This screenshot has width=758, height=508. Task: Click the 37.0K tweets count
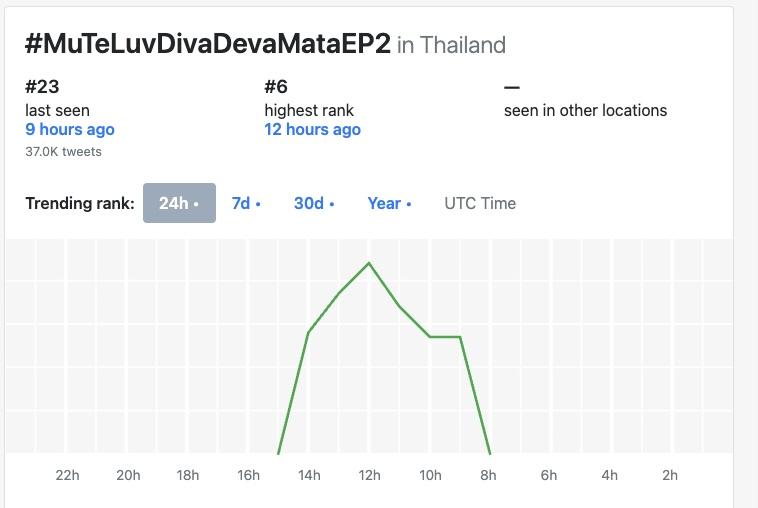(63, 152)
